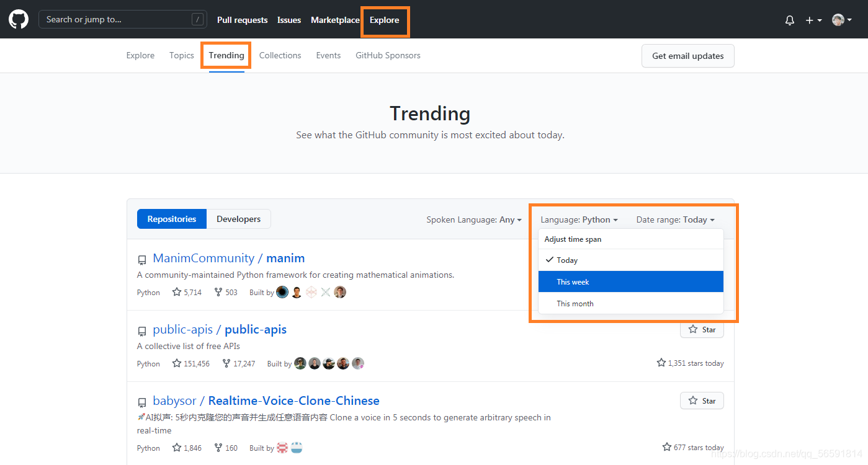
Task: Select the Trending tab
Action: coord(226,55)
